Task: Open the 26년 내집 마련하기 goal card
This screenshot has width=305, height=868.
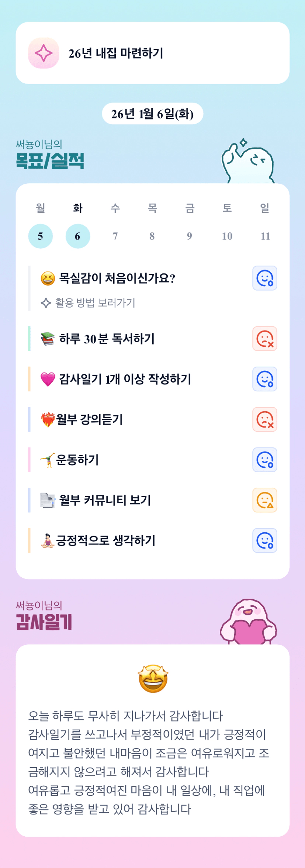Action: tap(152, 53)
